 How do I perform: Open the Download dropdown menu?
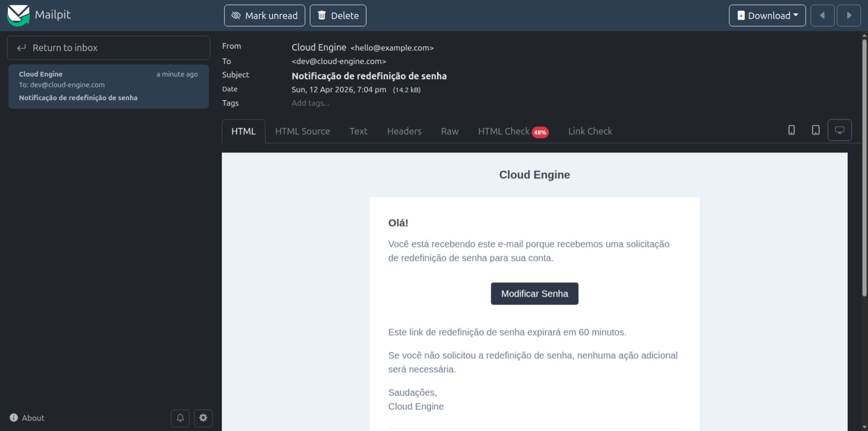pos(767,15)
